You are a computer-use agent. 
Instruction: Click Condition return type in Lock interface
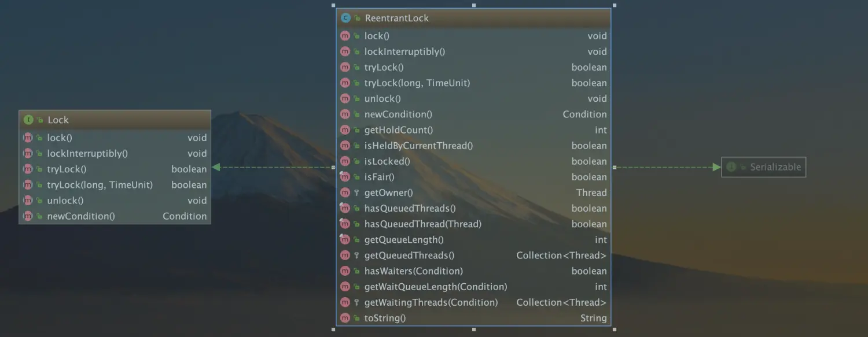point(185,216)
